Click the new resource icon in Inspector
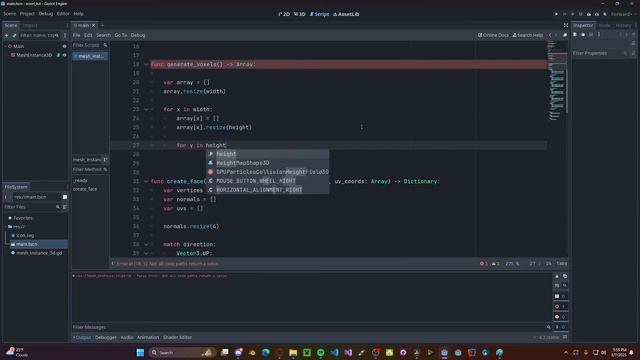Viewport: 640px width, 360px height. (x=575, y=35)
